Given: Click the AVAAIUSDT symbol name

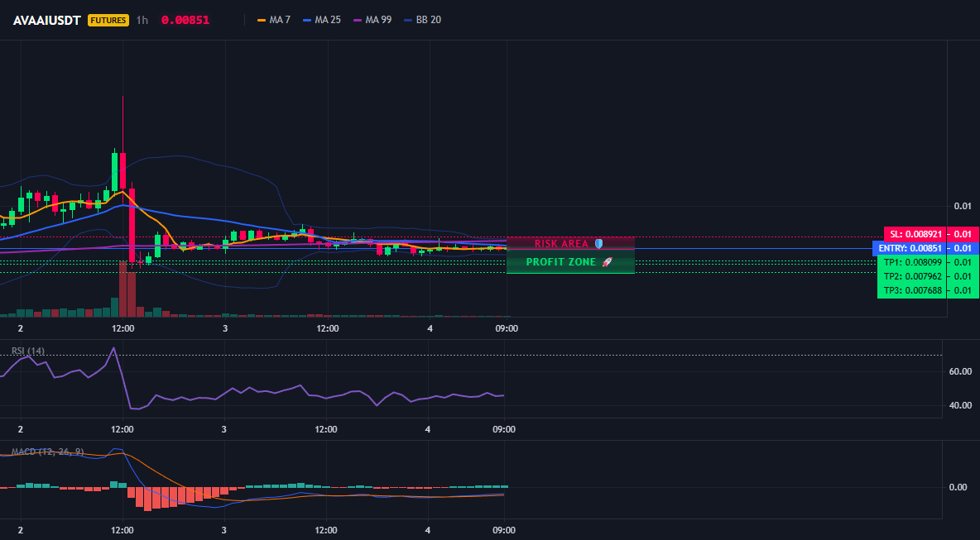Looking at the screenshot, I should click(x=47, y=20).
